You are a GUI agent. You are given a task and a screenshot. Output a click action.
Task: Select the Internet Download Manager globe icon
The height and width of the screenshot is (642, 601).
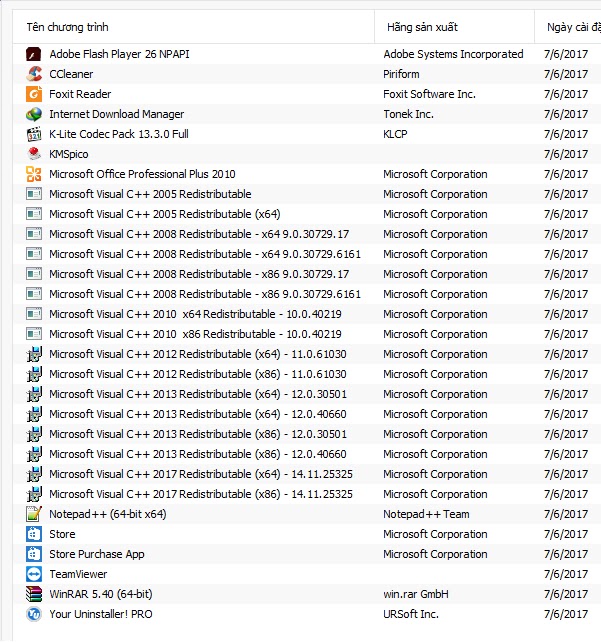(x=34, y=114)
